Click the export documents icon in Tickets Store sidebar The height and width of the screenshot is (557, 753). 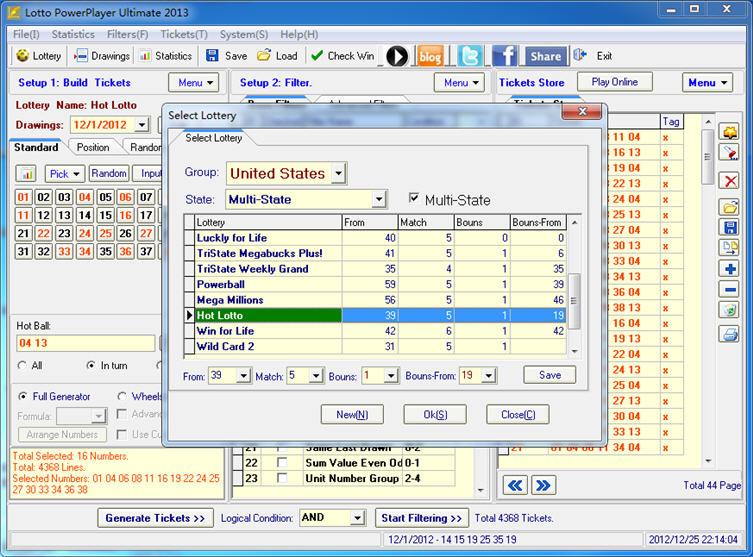pyautogui.click(x=729, y=248)
